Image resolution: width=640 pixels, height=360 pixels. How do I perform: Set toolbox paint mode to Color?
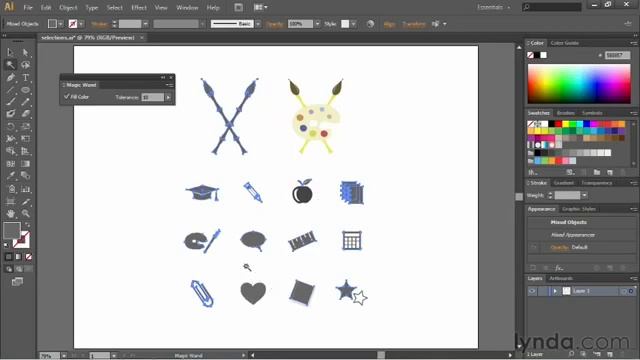pyautogui.click(x=9, y=257)
